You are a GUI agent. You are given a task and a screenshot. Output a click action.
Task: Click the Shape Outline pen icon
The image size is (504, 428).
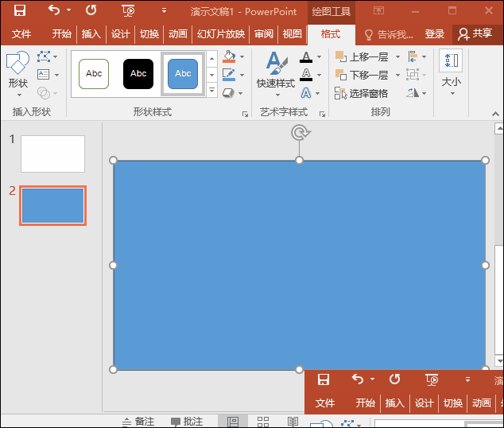(229, 75)
